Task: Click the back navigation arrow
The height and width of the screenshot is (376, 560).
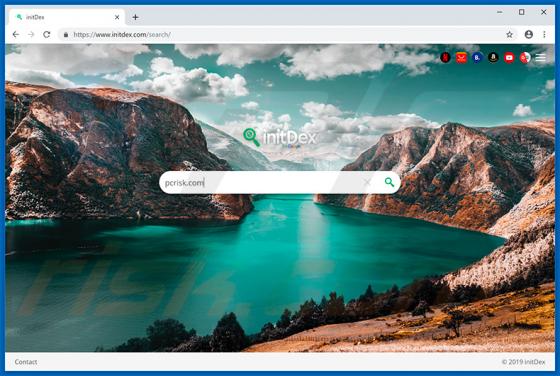Action: click(16, 34)
